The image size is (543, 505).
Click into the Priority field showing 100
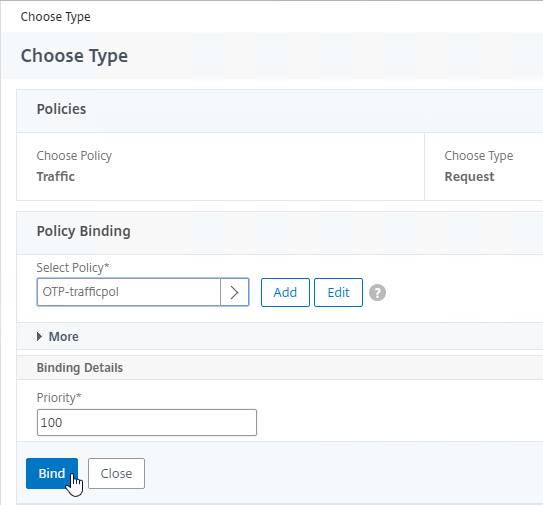[x=147, y=422]
